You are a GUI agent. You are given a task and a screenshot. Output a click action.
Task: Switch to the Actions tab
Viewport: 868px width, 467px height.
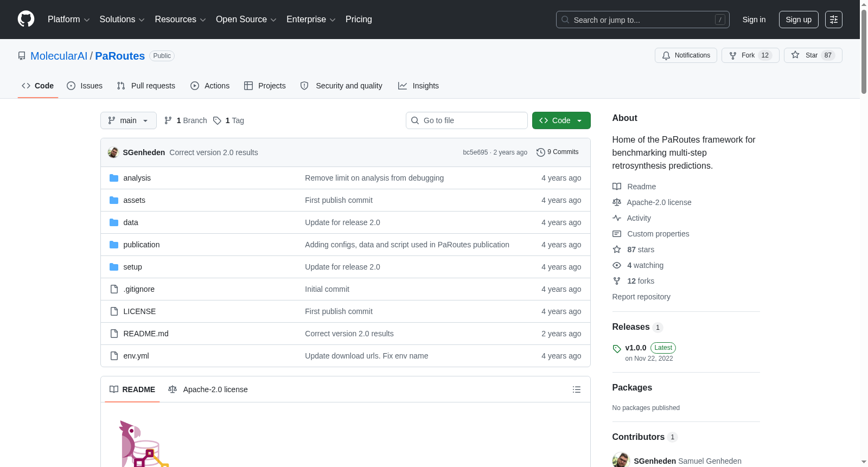point(210,86)
